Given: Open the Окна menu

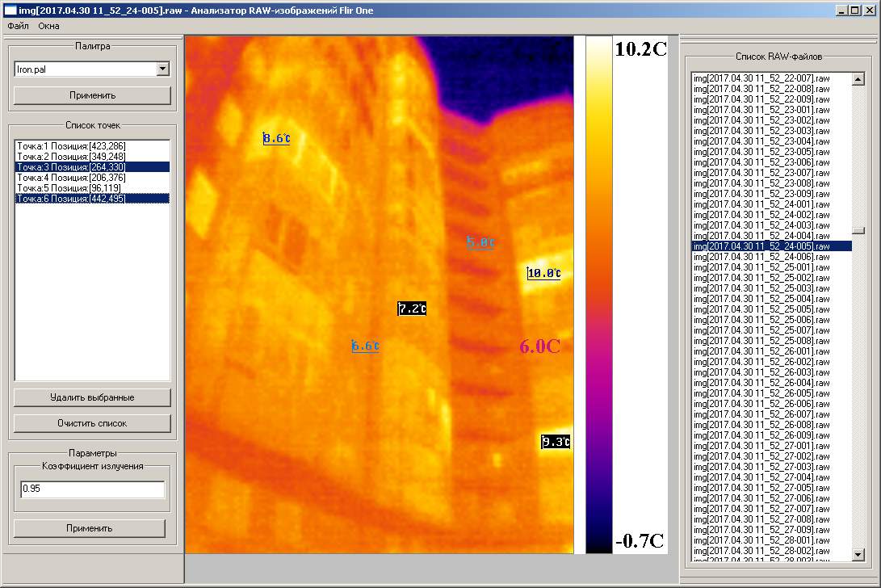Looking at the screenshot, I should pos(48,26).
